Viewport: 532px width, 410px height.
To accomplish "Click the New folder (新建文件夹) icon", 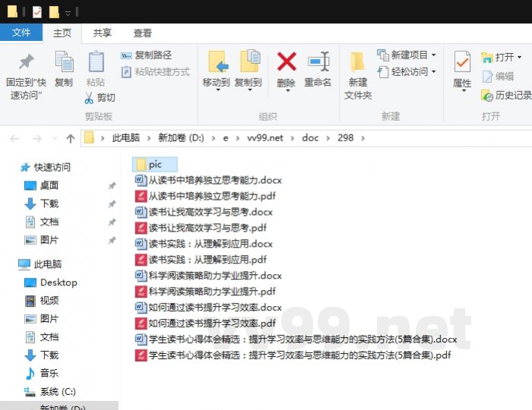I will pyautogui.click(x=357, y=61).
